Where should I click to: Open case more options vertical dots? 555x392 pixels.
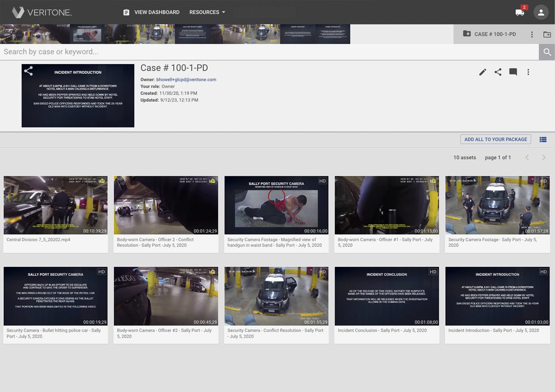(528, 72)
